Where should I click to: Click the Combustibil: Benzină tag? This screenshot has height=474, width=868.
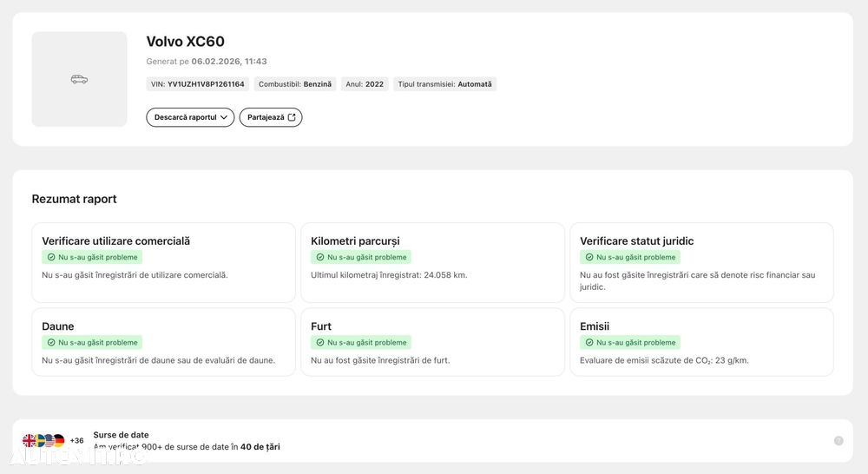(x=295, y=84)
